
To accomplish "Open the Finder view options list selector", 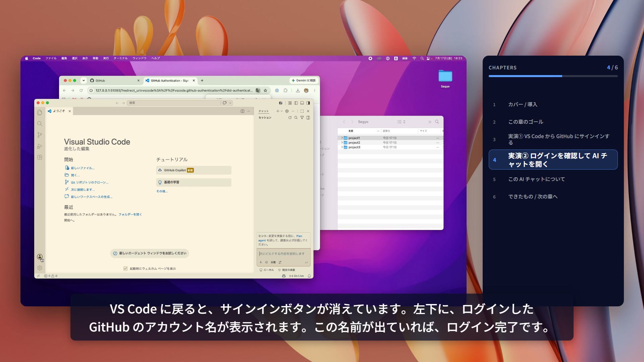I will coord(401,122).
